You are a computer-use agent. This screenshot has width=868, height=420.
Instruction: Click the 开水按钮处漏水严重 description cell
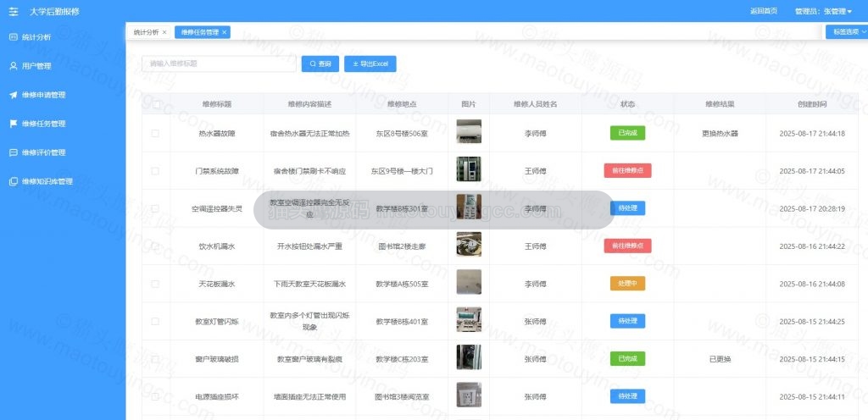[309, 246]
